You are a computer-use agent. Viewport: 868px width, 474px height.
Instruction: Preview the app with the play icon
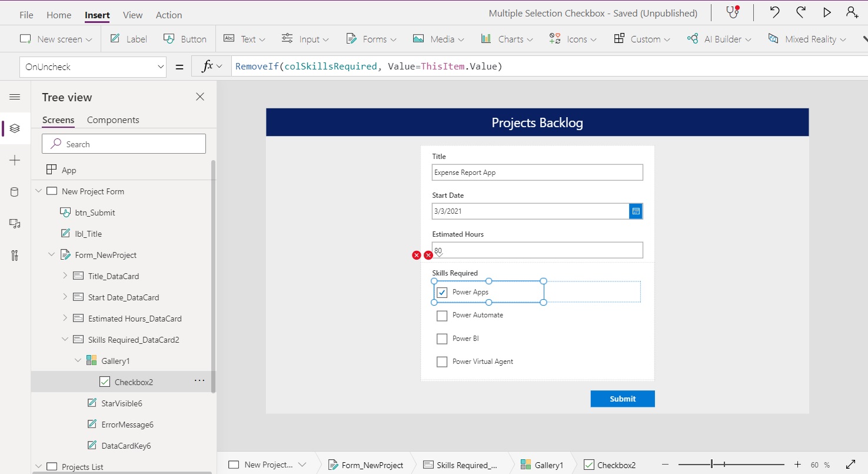coord(827,12)
